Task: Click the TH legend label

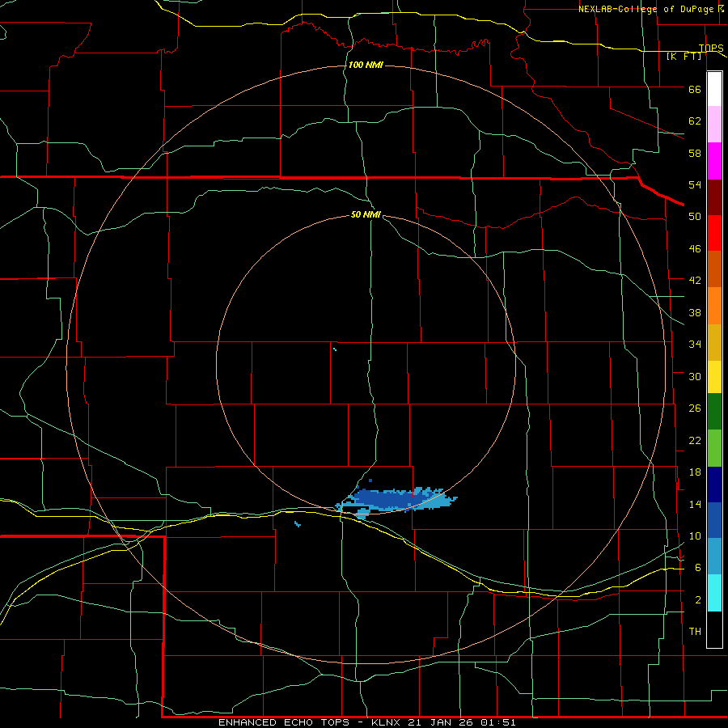Action: click(695, 632)
